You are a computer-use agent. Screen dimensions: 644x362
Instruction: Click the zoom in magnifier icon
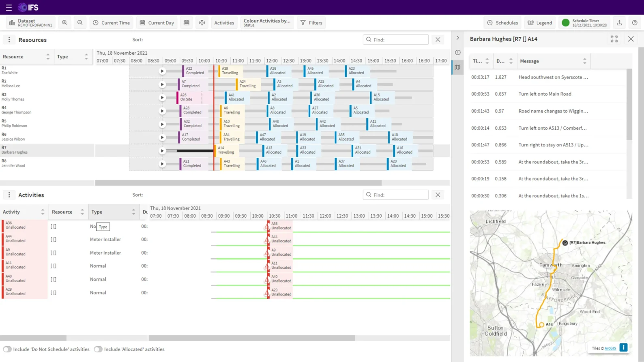pos(64,23)
